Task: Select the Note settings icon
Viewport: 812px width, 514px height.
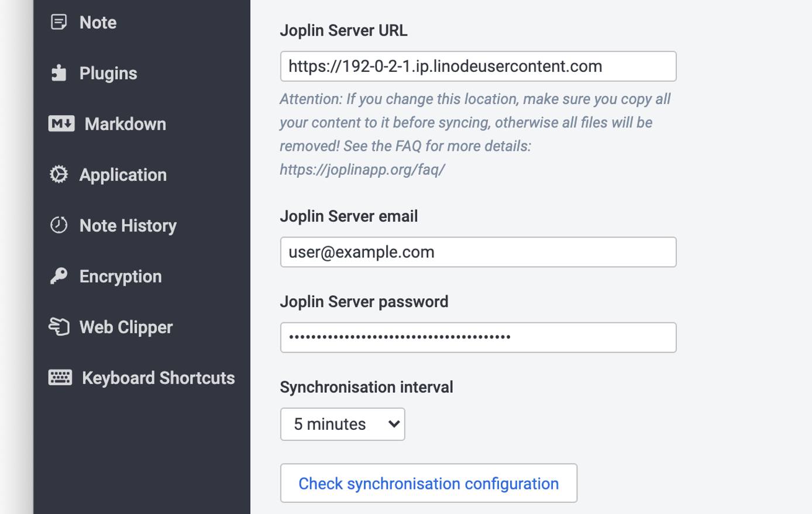Action: pyautogui.click(x=59, y=22)
